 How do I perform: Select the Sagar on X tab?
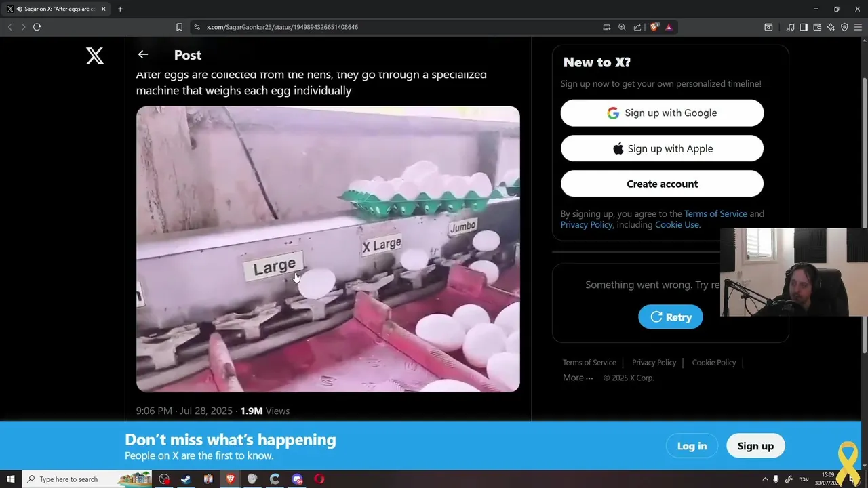click(x=56, y=9)
